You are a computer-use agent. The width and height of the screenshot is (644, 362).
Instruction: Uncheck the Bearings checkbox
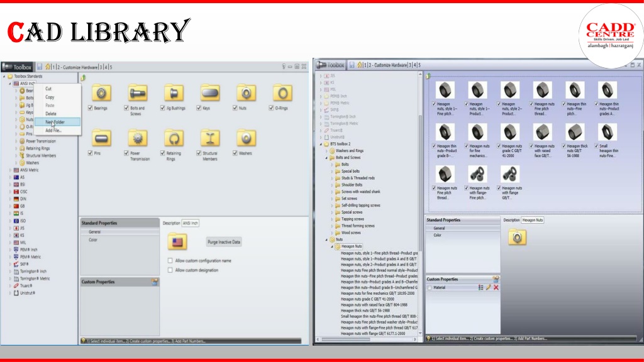90,108
